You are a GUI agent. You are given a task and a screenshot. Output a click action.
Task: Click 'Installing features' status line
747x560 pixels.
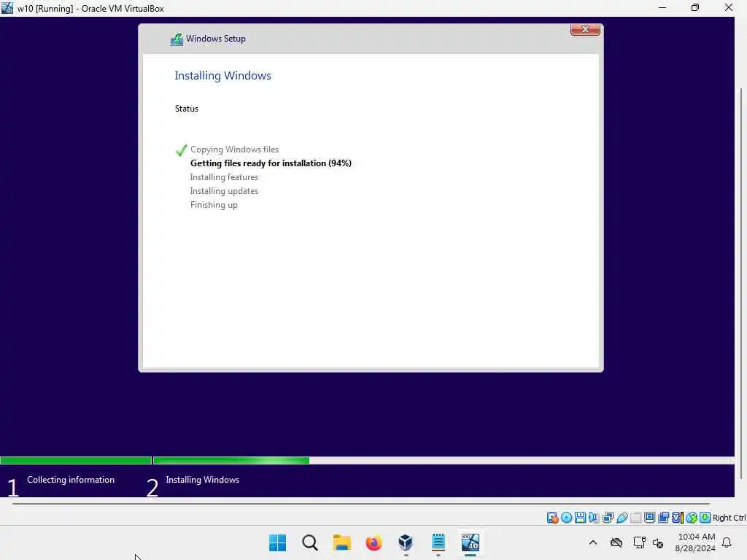[224, 177]
